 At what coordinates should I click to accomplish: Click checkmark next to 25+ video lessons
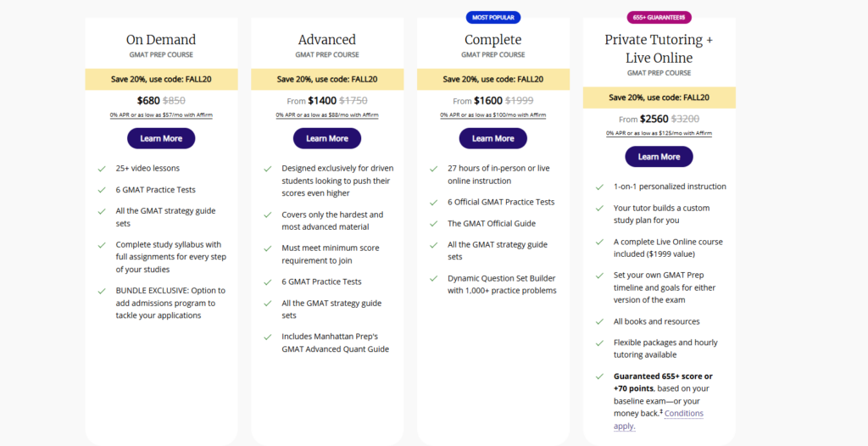point(102,169)
